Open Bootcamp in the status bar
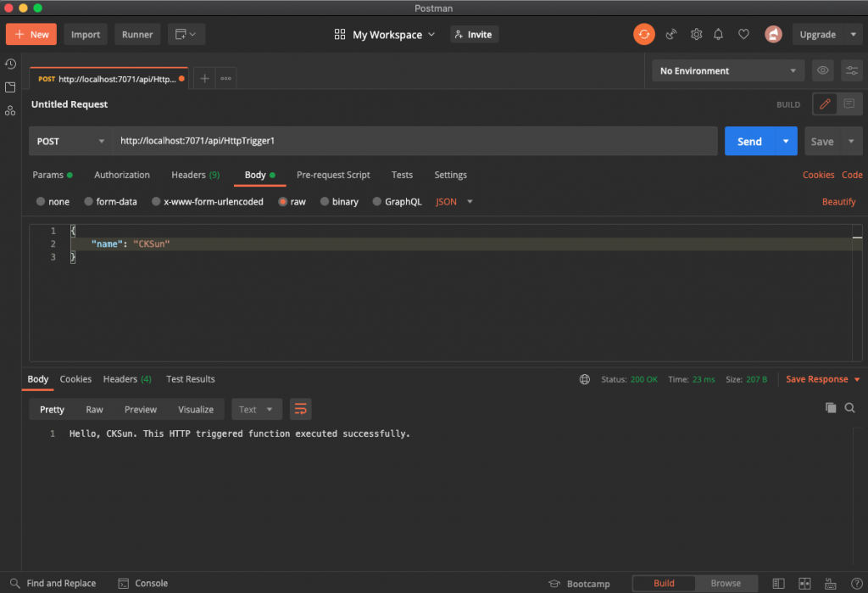This screenshot has height=593, width=868. click(x=579, y=584)
